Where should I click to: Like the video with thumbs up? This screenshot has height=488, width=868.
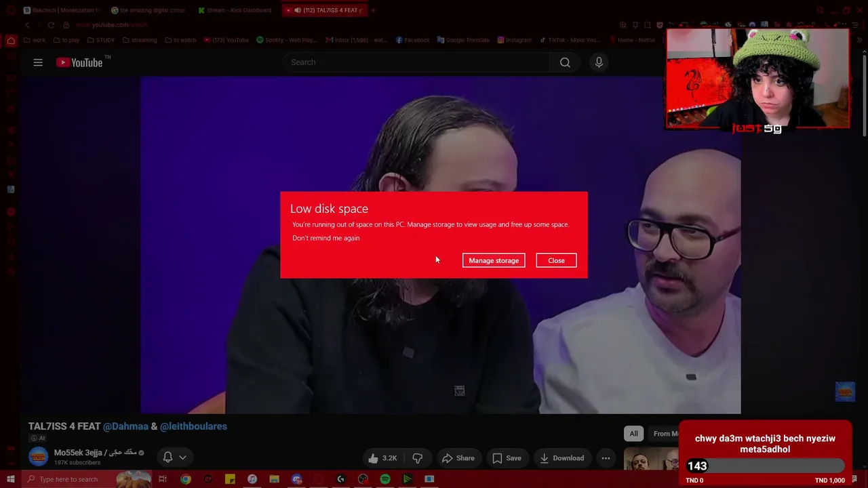pyautogui.click(x=382, y=458)
